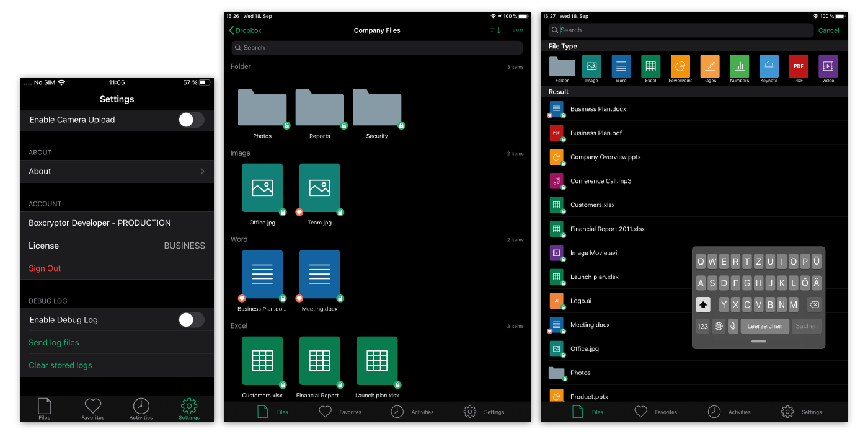868x434 pixels.
Task: Open Launch plan.xlsx spreadsheet thumbnail
Action: 377,361
